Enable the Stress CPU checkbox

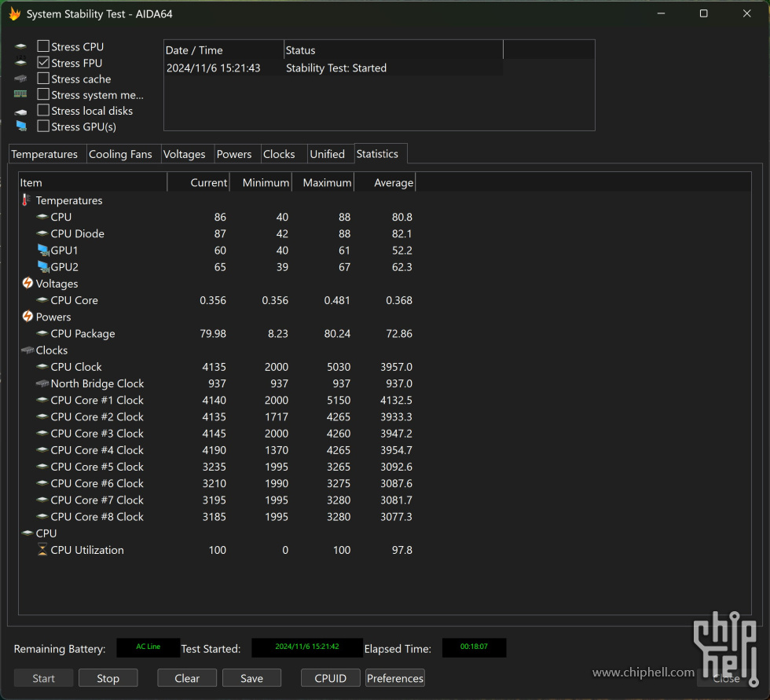pos(43,46)
